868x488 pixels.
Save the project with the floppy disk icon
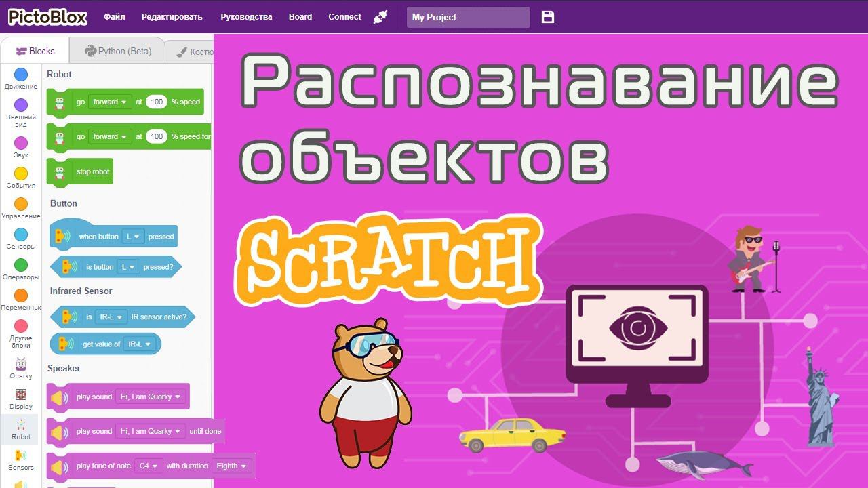coord(548,17)
